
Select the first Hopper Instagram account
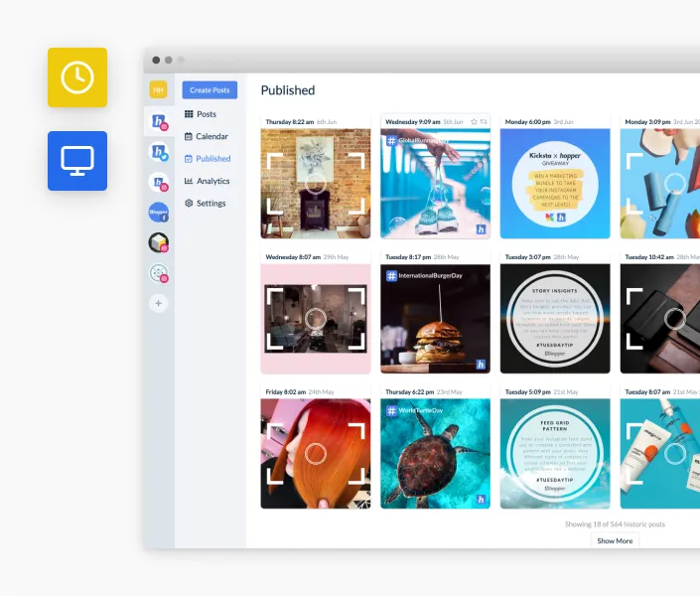coord(159,121)
